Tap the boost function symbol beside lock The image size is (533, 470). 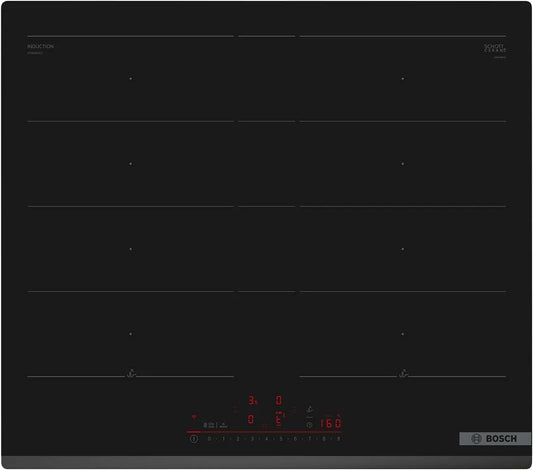[223, 425]
